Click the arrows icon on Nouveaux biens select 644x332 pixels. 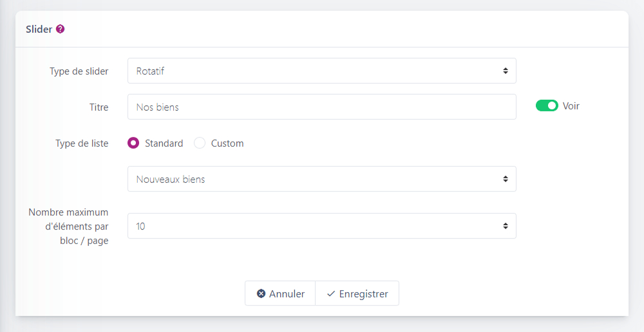(x=506, y=179)
